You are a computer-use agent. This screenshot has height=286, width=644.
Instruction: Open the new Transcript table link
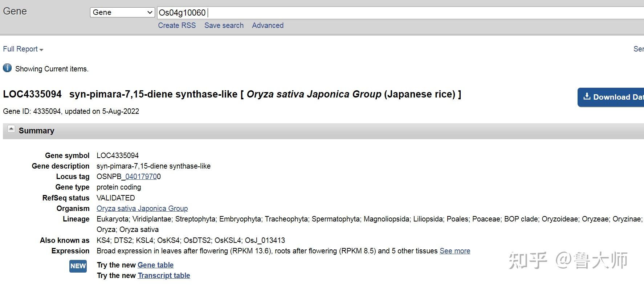pos(164,275)
